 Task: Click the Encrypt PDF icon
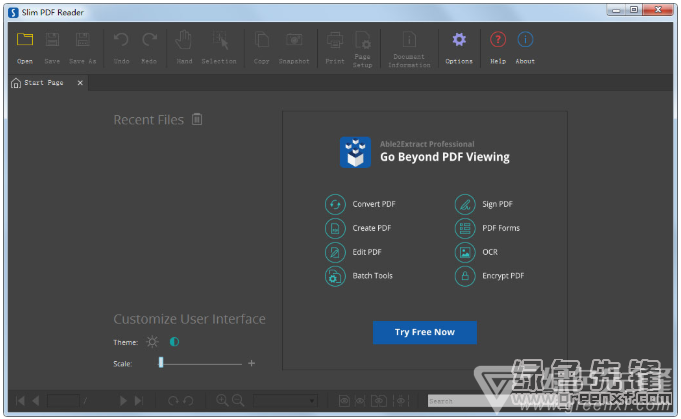point(465,276)
